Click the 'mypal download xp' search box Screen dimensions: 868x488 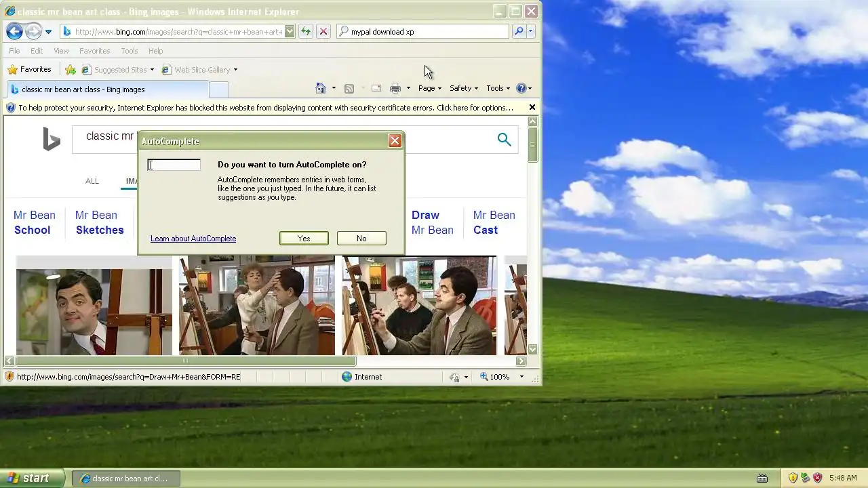pyautogui.click(x=422, y=31)
